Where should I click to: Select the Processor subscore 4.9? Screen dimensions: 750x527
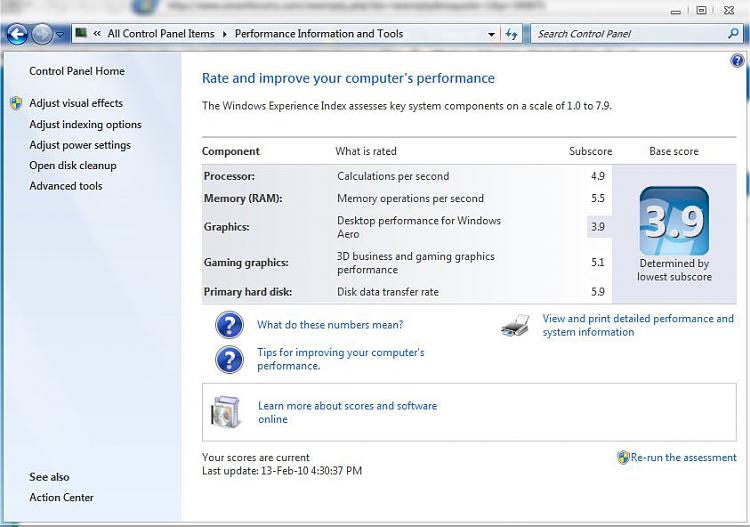point(598,176)
